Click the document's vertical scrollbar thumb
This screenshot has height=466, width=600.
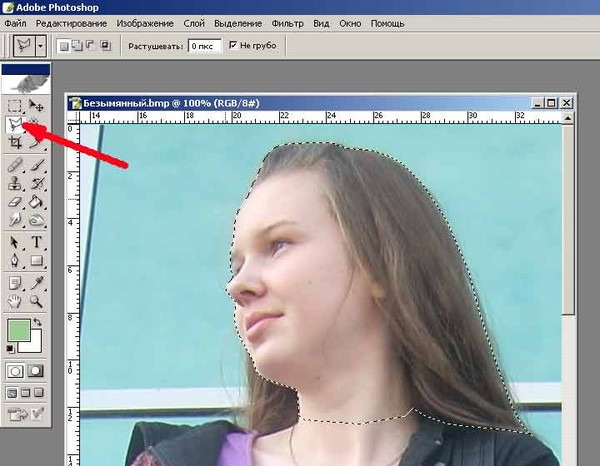pyautogui.click(x=568, y=220)
